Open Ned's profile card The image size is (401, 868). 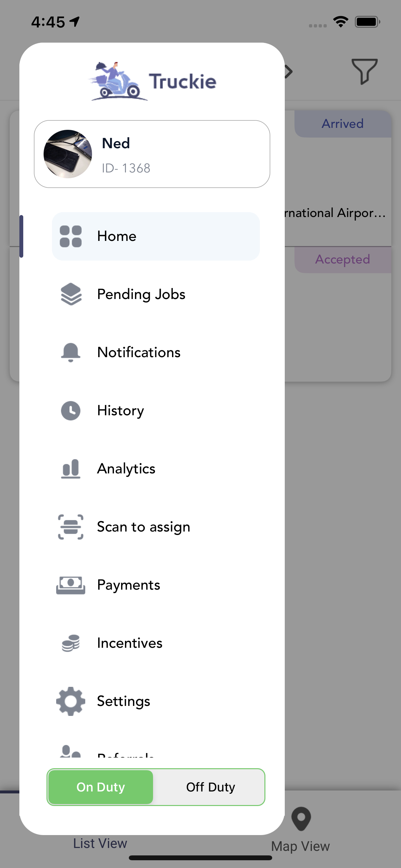[x=152, y=154]
